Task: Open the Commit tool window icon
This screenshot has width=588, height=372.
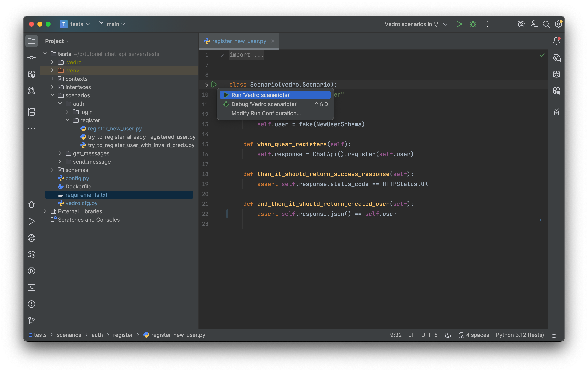Action: coord(32,58)
